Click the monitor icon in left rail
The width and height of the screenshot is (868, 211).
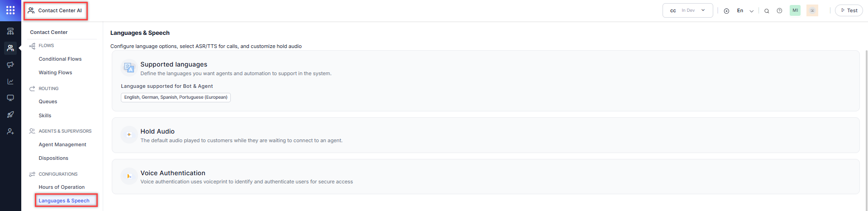point(10,98)
